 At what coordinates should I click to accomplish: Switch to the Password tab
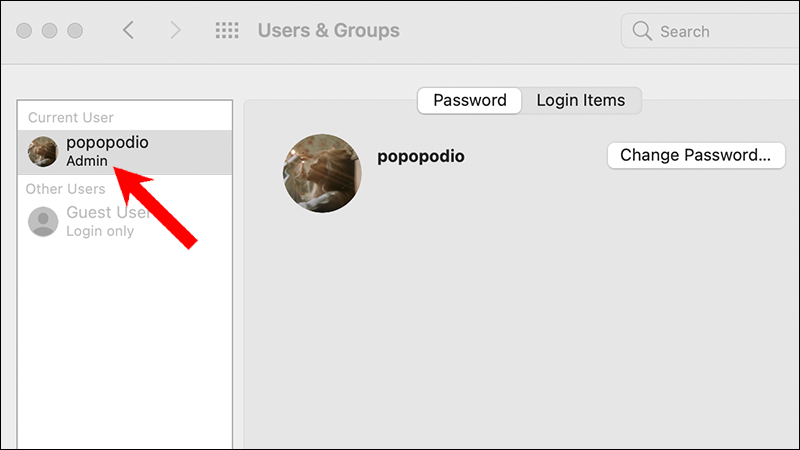click(x=470, y=100)
